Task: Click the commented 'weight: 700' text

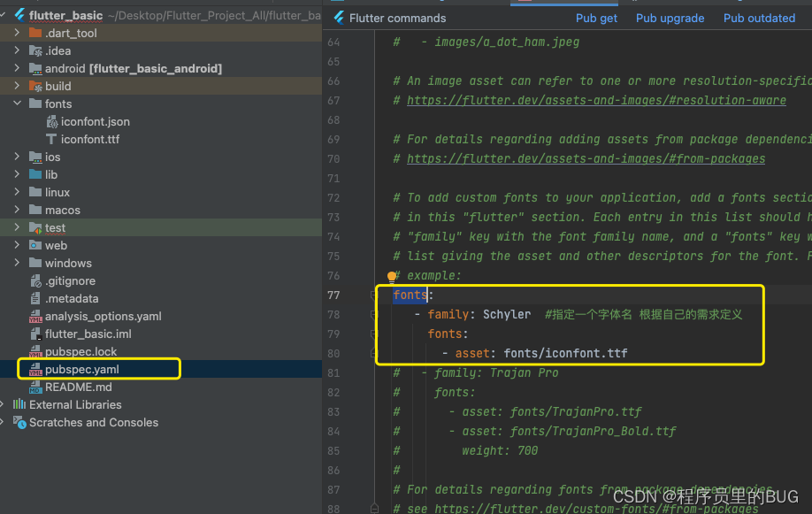Action: tap(500, 451)
